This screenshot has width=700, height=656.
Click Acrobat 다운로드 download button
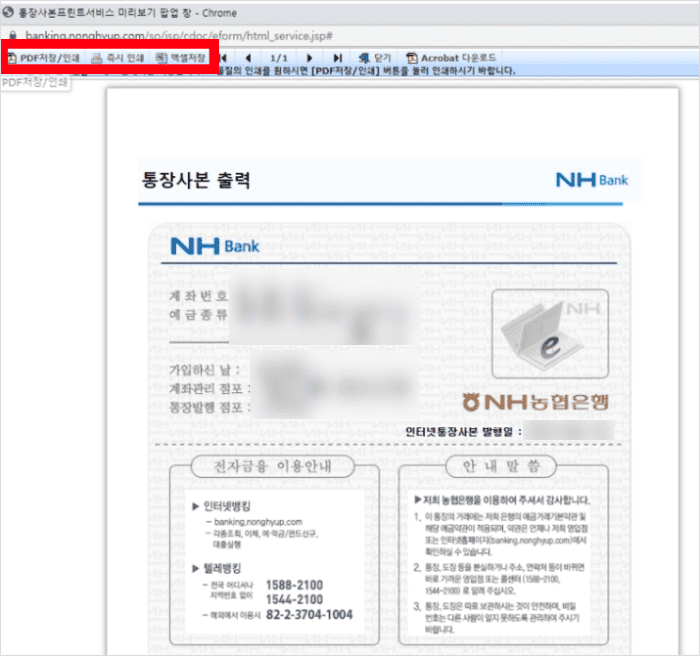(451, 58)
